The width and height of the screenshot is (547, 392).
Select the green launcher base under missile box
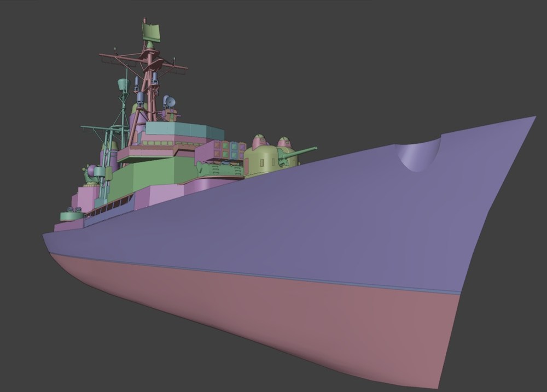(x=220, y=168)
